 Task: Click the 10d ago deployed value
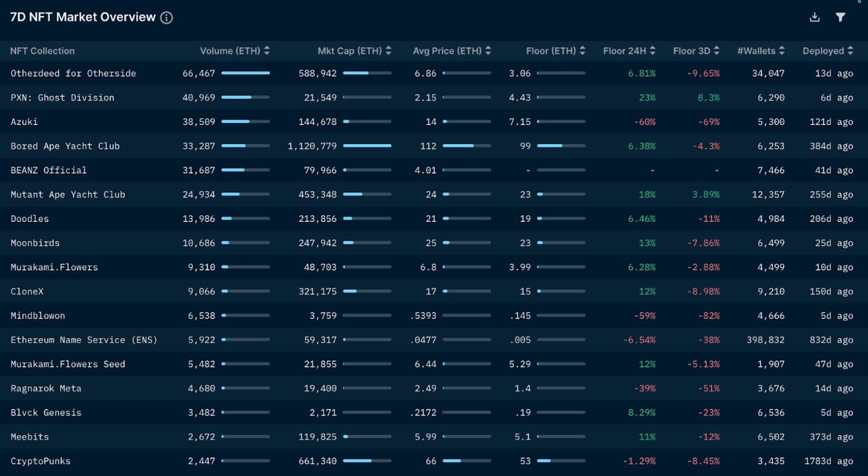click(834, 267)
